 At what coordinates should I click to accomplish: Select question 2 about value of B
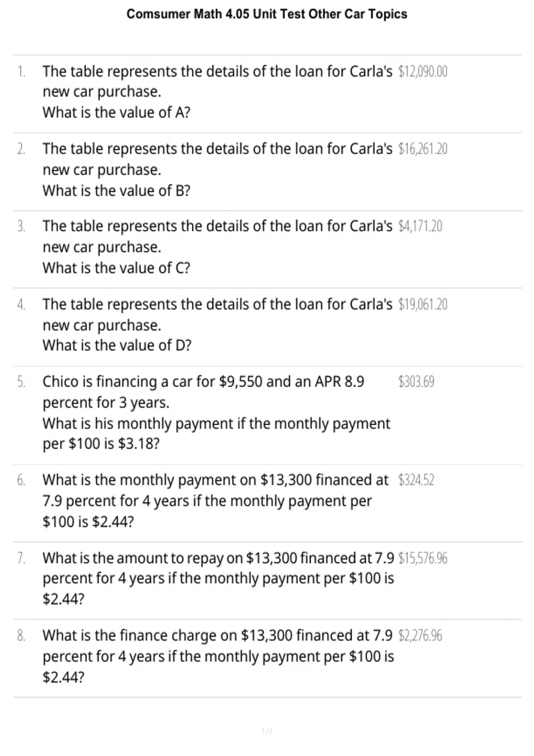pyautogui.click(x=218, y=169)
